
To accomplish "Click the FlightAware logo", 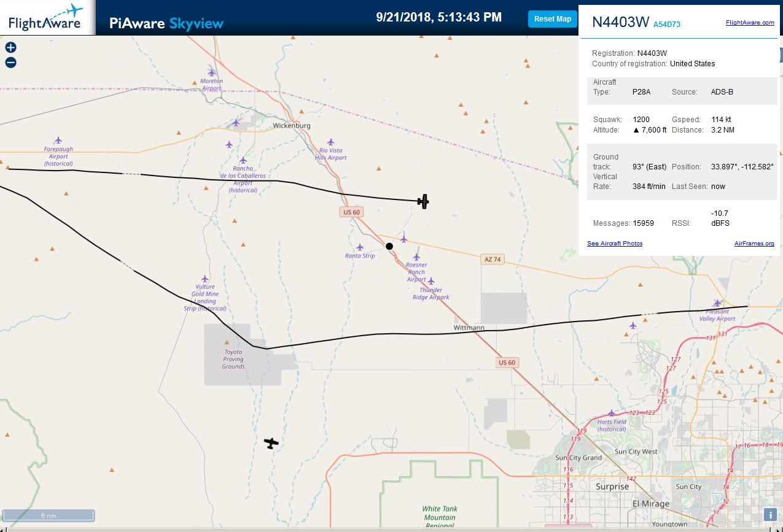I will [x=45, y=18].
